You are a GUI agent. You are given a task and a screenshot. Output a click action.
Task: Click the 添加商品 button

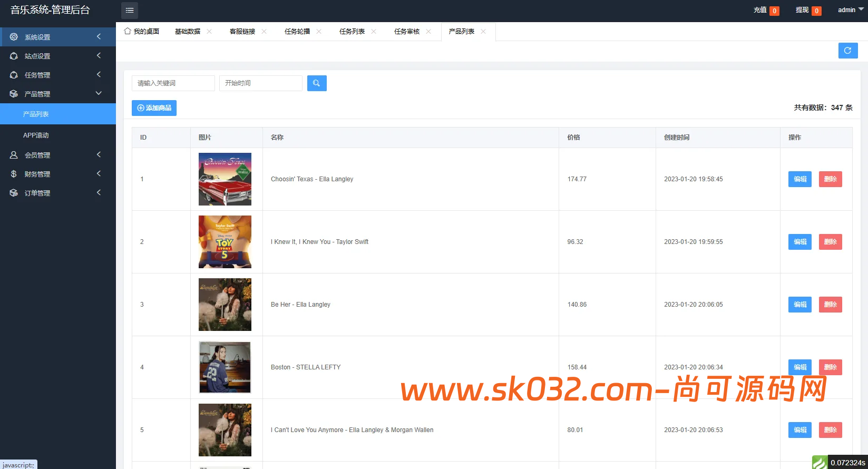154,108
